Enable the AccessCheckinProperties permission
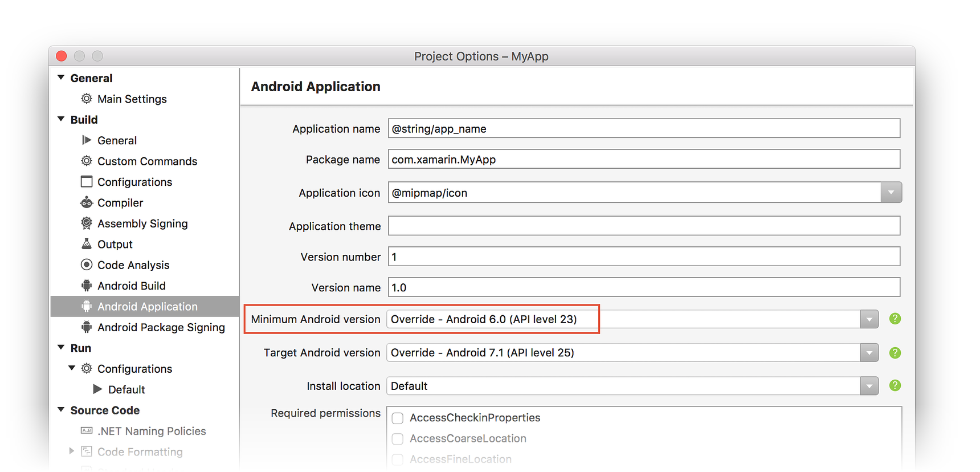This screenshot has width=980, height=472. [398, 418]
